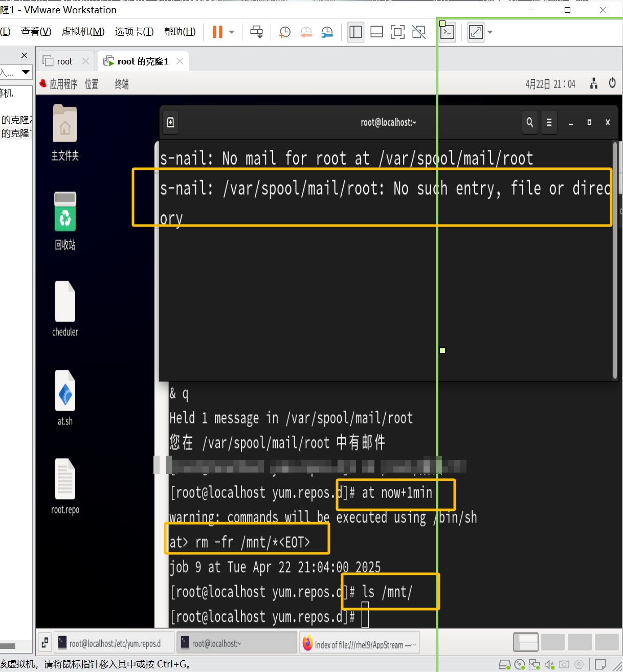623x672 pixels.
Task: Open the library search dropdown
Action: (25, 72)
